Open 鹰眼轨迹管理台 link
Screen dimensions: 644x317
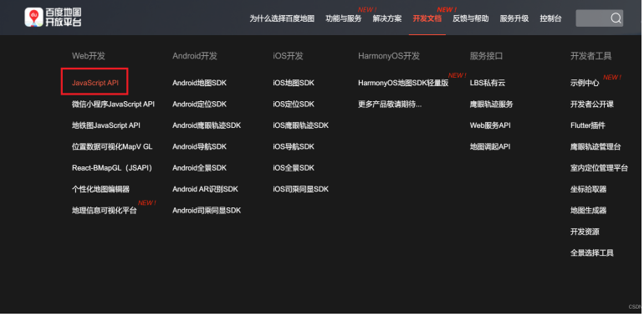coord(595,146)
